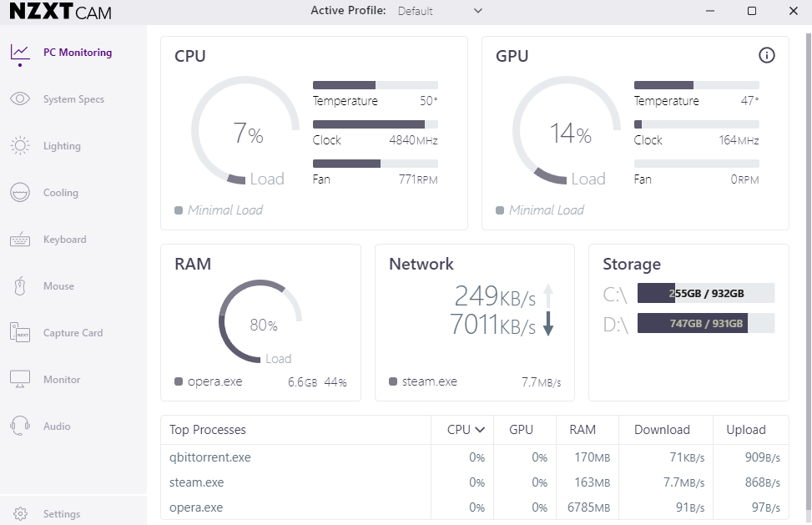Click the Cooling icon in sidebar
The width and height of the screenshot is (812, 525).
point(20,193)
